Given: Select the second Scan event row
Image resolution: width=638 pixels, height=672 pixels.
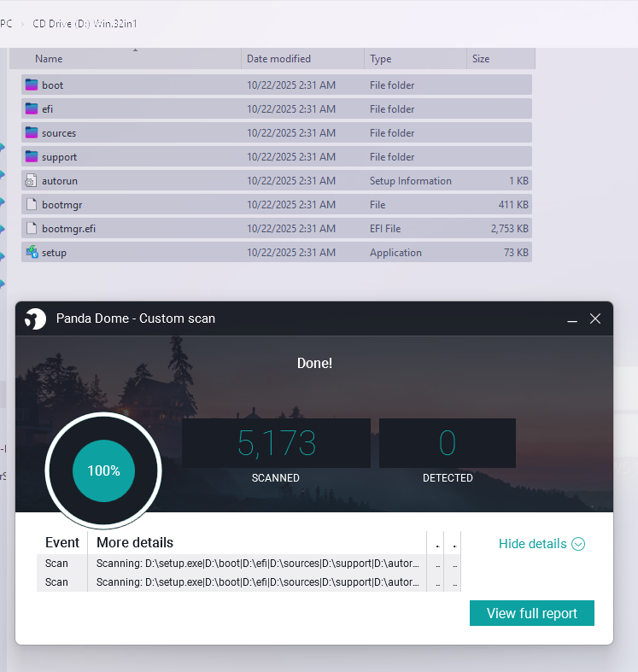Looking at the screenshot, I should 249,582.
